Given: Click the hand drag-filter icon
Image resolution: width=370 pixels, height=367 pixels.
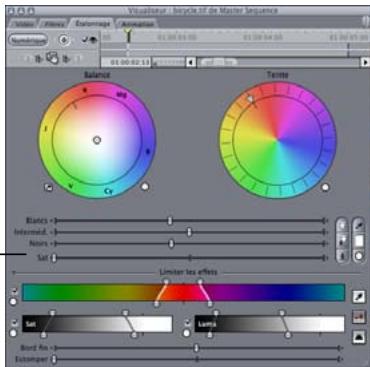Looking at the screenshot, I should 52,58.
